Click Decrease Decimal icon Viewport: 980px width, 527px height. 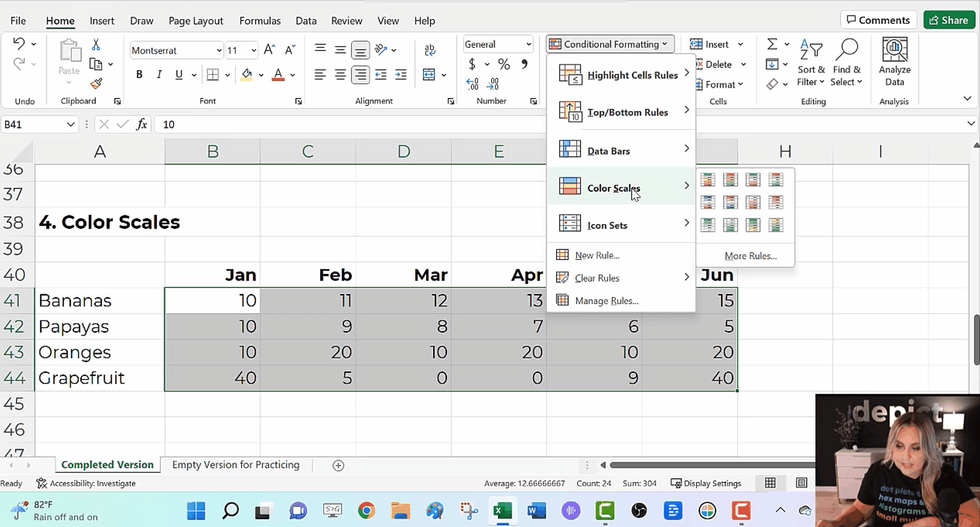point(493,84)
